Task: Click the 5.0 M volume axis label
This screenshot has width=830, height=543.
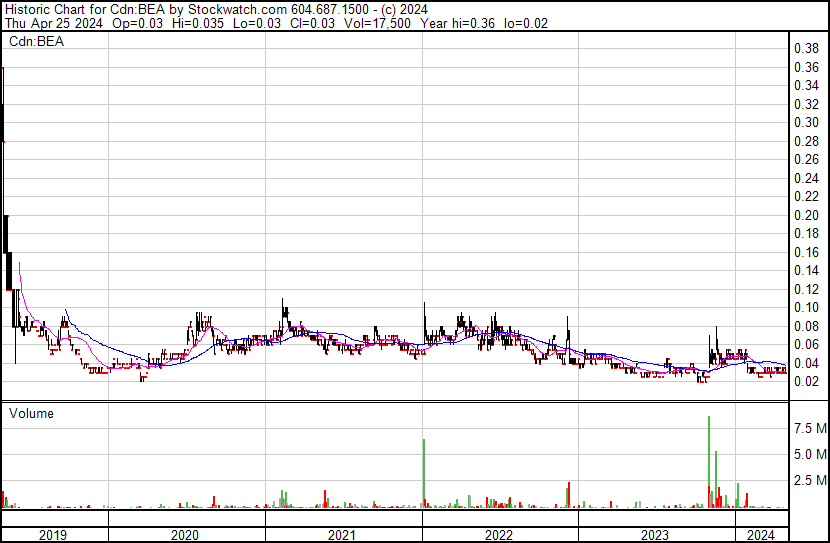Action: pyautogui.click(x=810, y=454)
